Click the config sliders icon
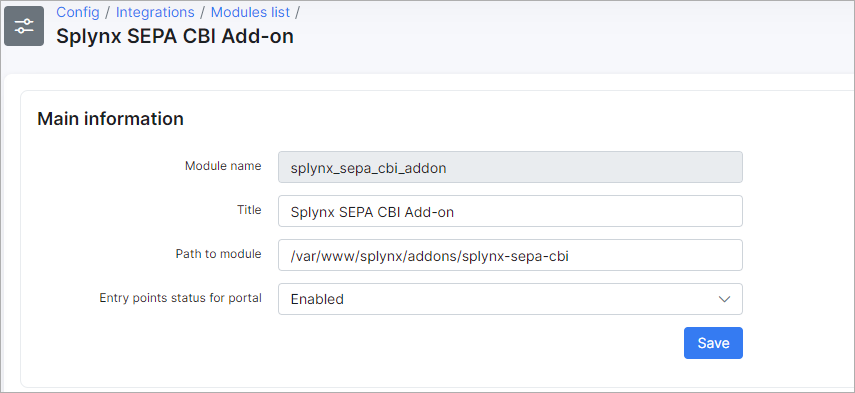This screenshot has height=393, width=855. (24, 26)
